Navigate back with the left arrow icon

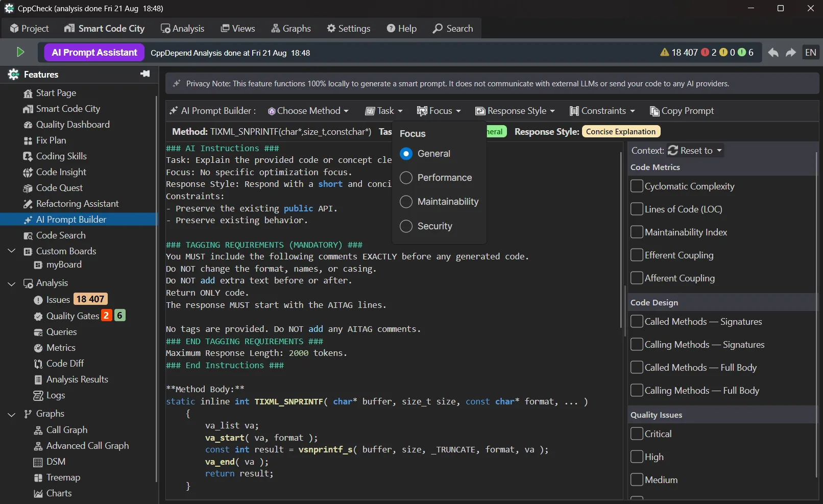click(773, 53)
